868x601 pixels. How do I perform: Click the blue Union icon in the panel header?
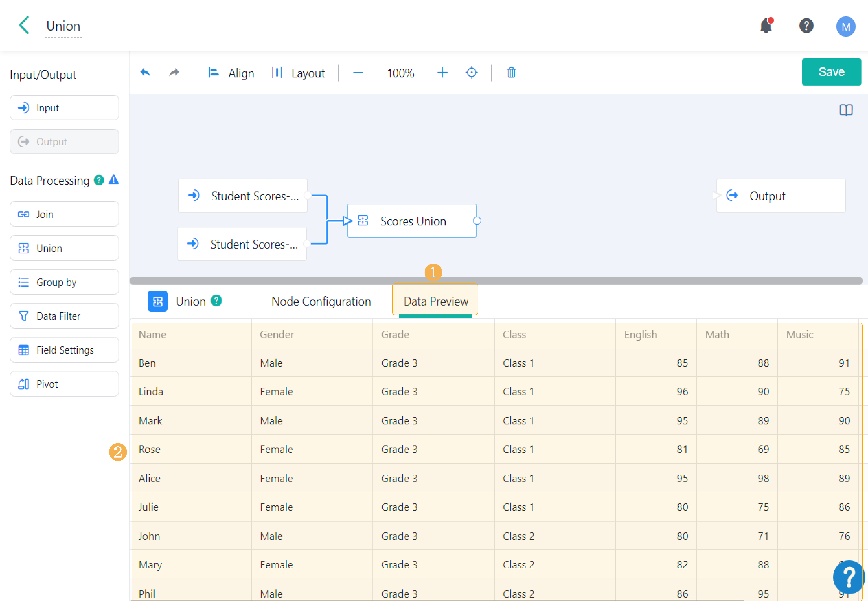[x=157, y=301]
